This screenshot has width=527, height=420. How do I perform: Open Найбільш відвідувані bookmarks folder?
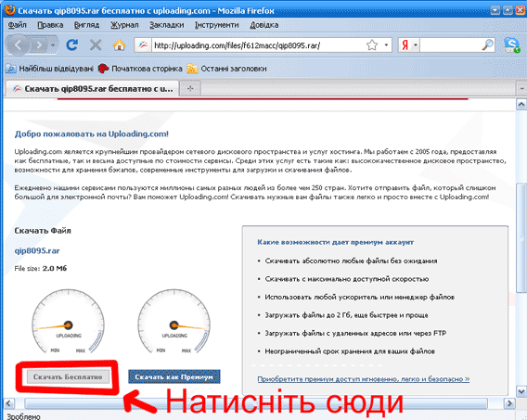tap(49, 69)
